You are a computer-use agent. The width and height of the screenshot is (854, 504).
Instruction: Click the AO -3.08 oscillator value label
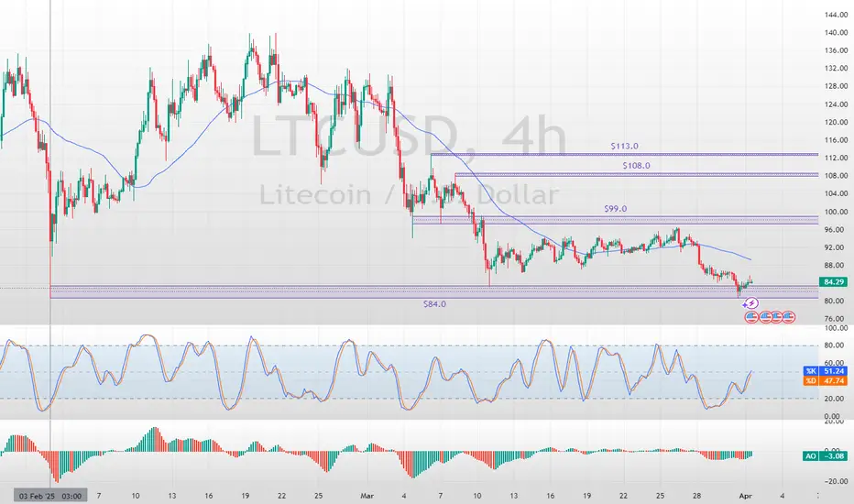(825, 456)
